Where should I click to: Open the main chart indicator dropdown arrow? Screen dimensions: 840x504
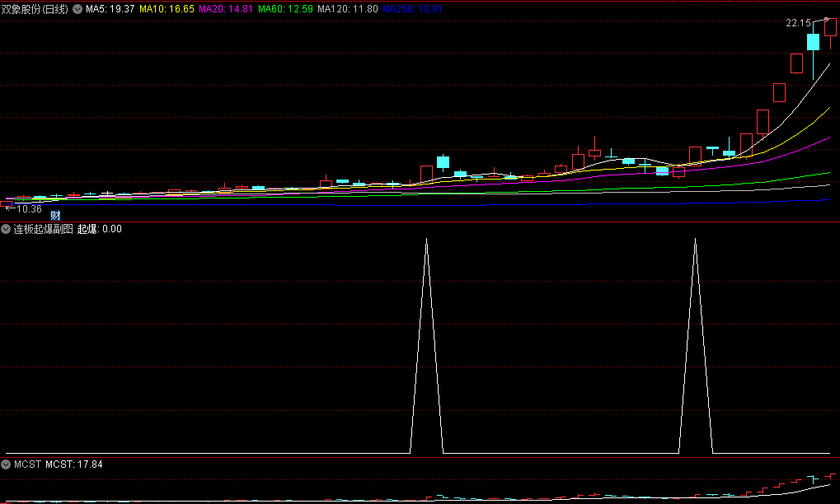(77, 9)
